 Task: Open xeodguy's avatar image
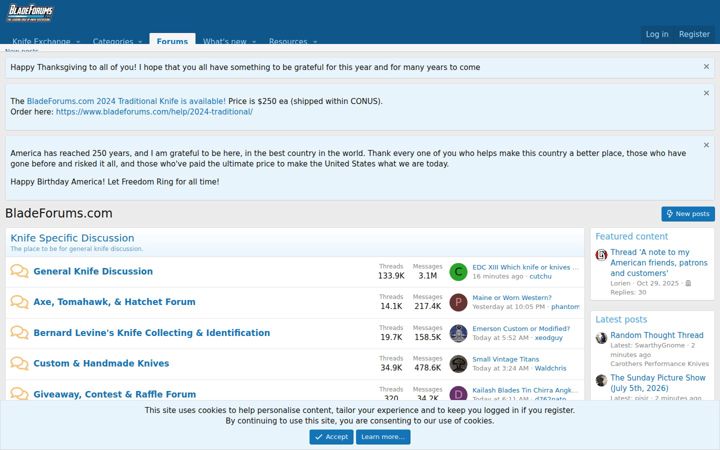click(458, 333)
